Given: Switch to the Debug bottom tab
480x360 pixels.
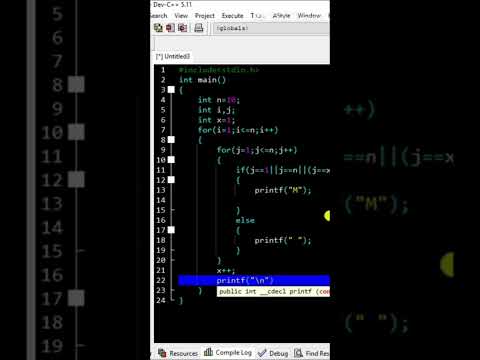Looking at the screenshot, I should click(273, 353).
